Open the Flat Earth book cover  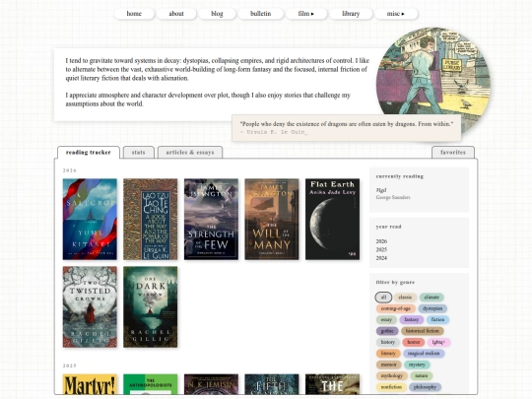[333, 219]
